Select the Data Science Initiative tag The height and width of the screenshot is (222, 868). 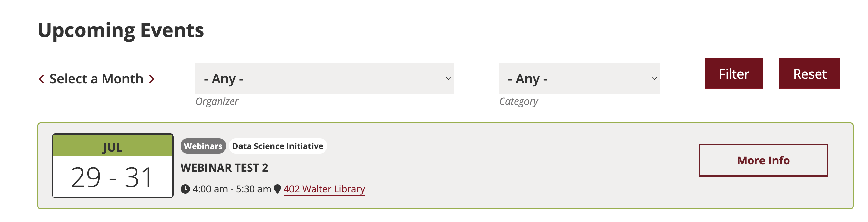(x=278, y=146)
